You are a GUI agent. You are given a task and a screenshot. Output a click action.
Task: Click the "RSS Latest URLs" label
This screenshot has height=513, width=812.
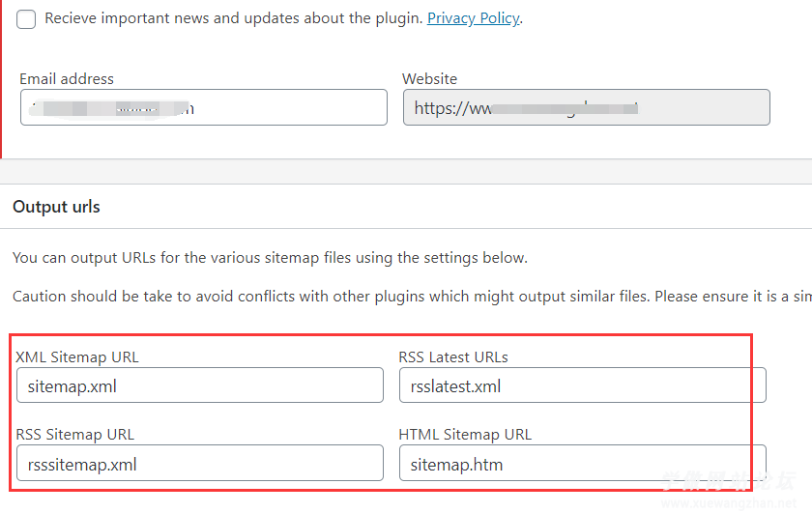click(453, 356)
